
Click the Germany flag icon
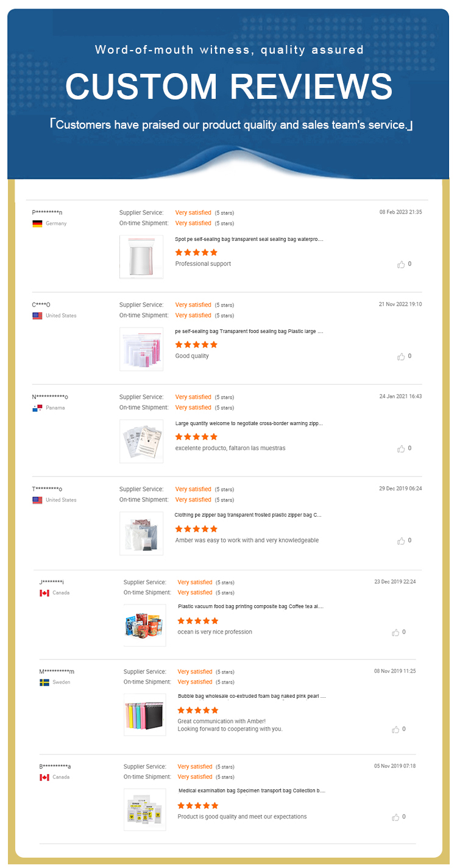(37, 224)
